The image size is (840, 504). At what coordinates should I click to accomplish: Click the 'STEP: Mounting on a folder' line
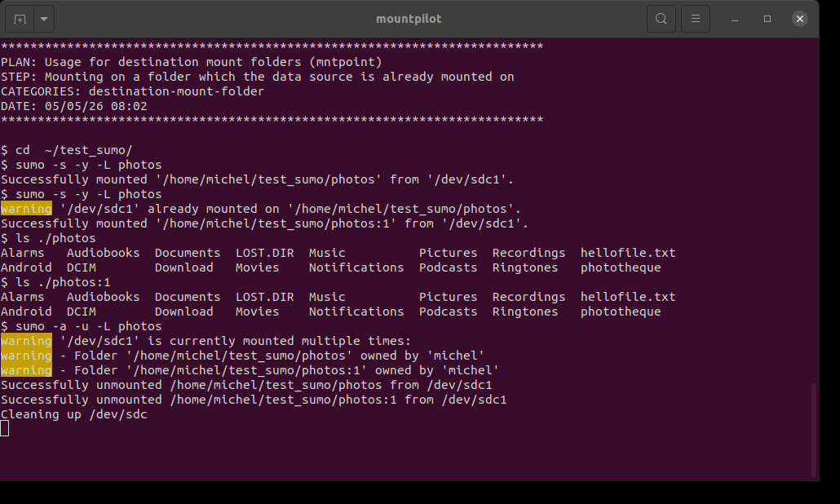click(x=257, y=77)
